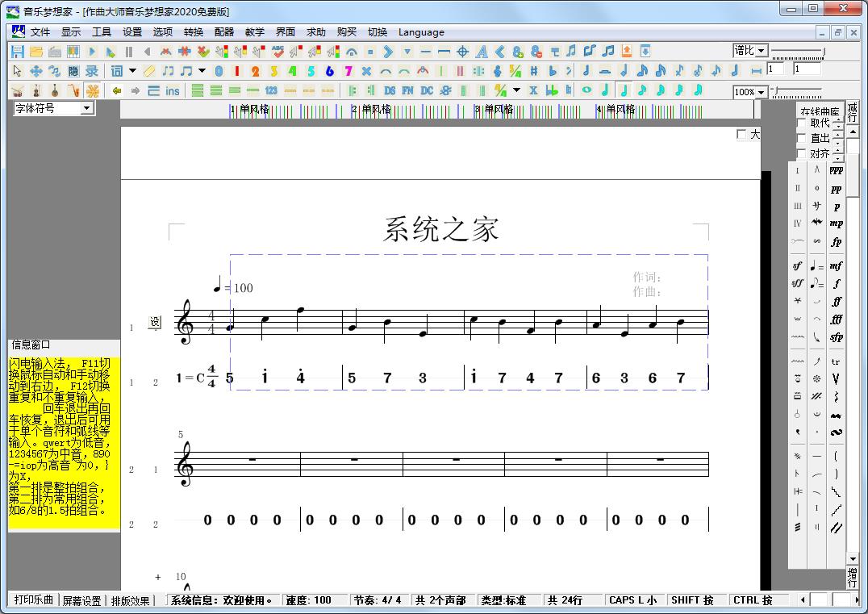868x614 pixels.
Task: Select the green number 4 note
Action: pyautogui.click(x=292, y=71)
